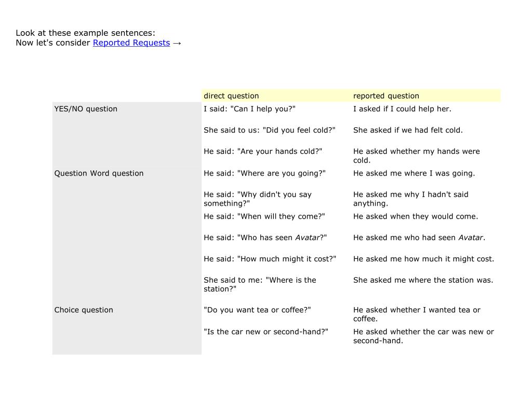Click "Do you want tea or coffee?" cell
This screenshot has height=399, width=532.
tap(257, 310)
